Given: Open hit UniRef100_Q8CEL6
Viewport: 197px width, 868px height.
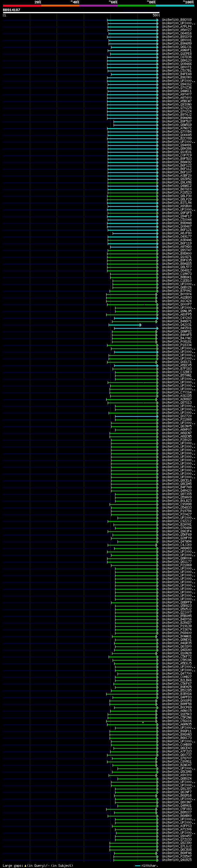Looking at the screenshot, I should tap(176, 481).
